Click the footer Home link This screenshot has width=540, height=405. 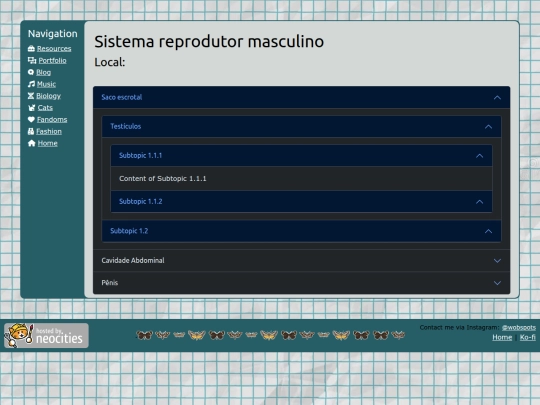click(502, 337)
